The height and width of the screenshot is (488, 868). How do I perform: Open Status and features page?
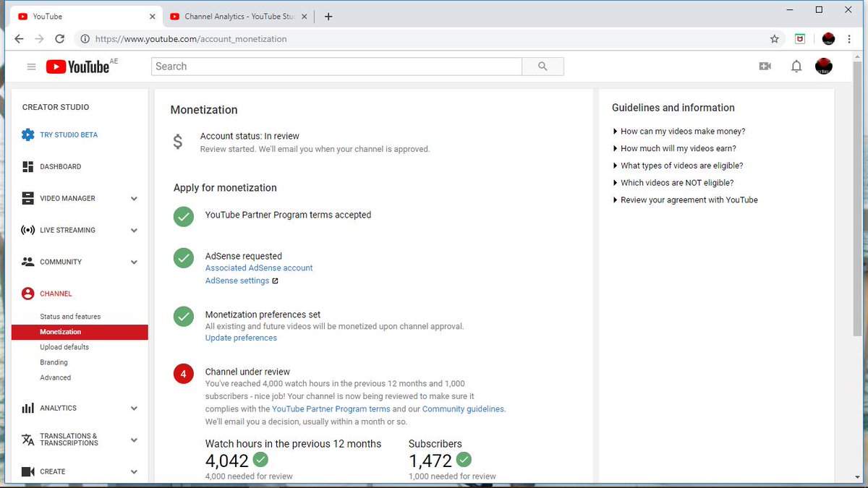tap(70, 317)
